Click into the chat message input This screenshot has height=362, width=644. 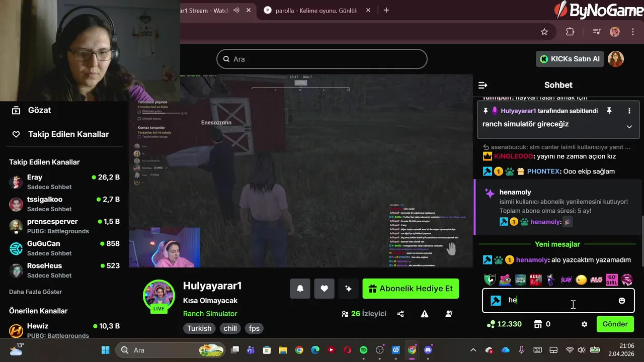558,301
